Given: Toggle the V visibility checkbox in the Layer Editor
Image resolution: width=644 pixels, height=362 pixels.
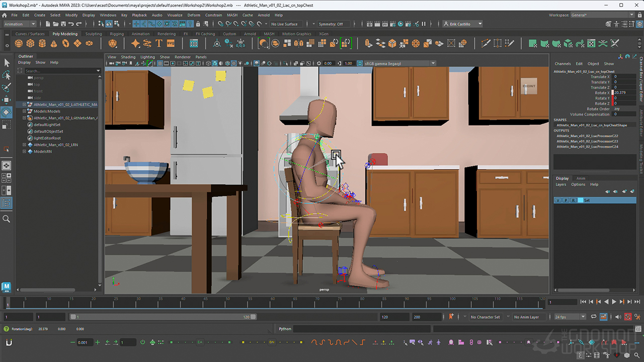Looking at the screenshot, I should point(557,200).
